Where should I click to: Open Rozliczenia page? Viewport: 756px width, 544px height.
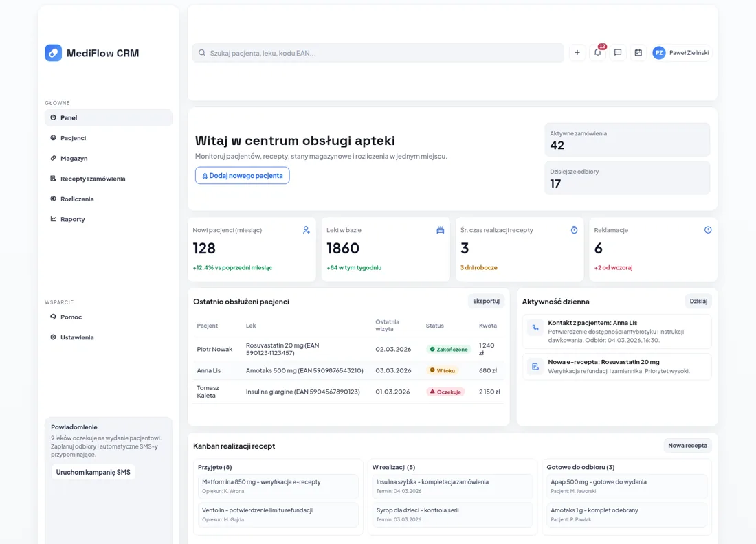pyautogui.click(x=109, y=199)
